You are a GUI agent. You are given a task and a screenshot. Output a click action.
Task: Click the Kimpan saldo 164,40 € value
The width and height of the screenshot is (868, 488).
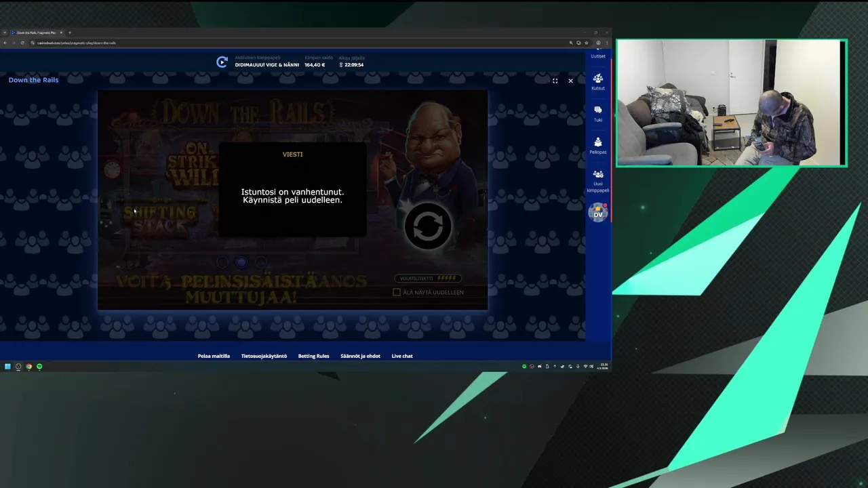pyautogui.click(x=315, y=65)
